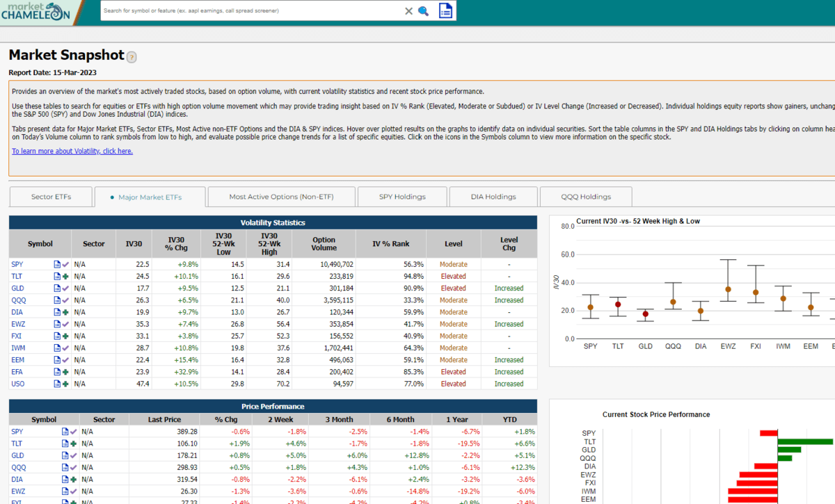Open GLD report icon in Volatility Statistics
The image size is (835, 504).
[58, 288]
